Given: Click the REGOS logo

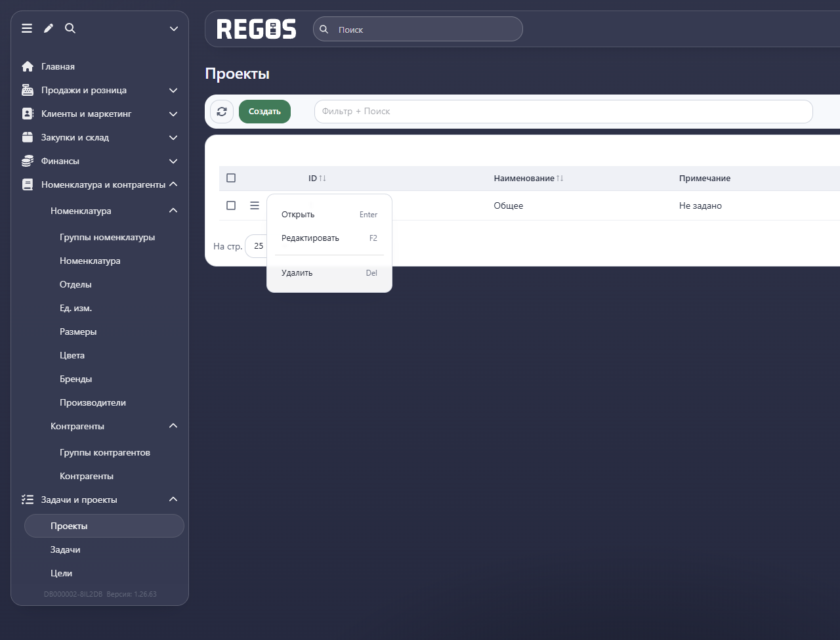Looking at the screenshot, I should coord(257,29).
